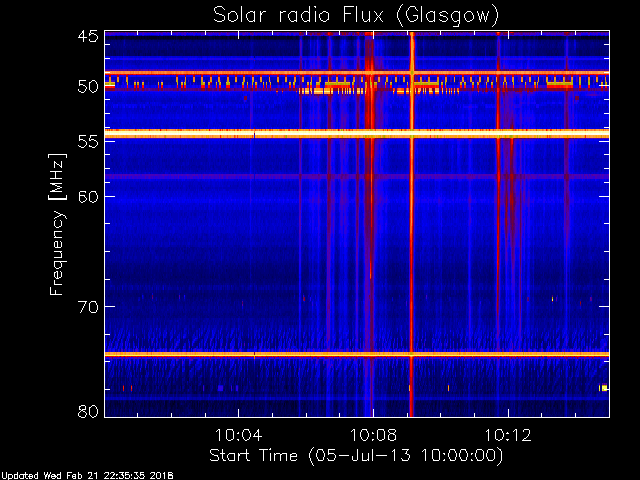This screenshot has height=480, width=640.
Task: Click the 10:12 time tick label
Action: coord(508,436)
